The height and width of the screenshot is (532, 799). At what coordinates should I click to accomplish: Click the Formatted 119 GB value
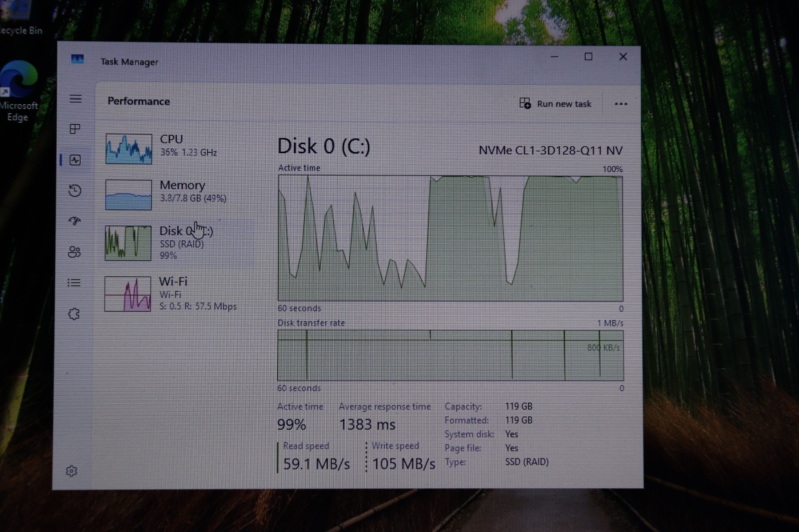pyautogui.click(x=519, y=420)
